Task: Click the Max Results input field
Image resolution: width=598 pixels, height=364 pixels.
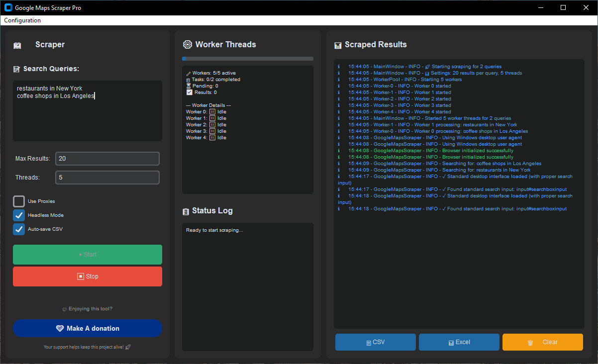Action: (107, 159)
